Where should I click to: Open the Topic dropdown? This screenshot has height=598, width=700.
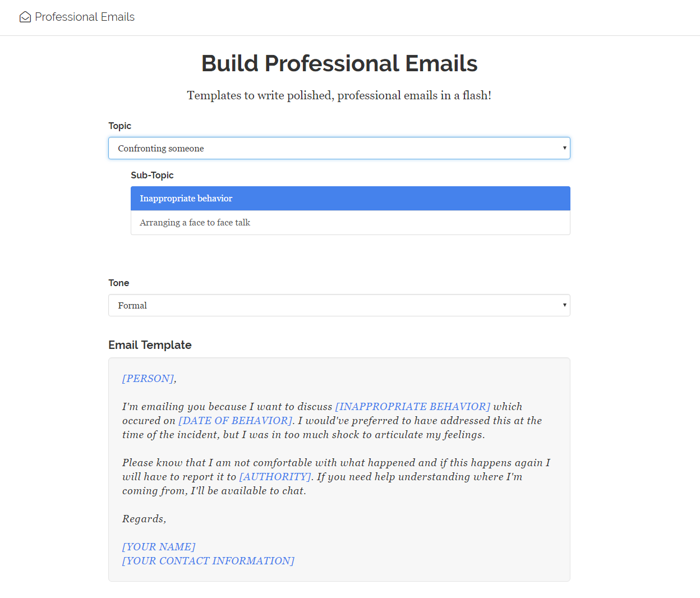coord(339,148)
